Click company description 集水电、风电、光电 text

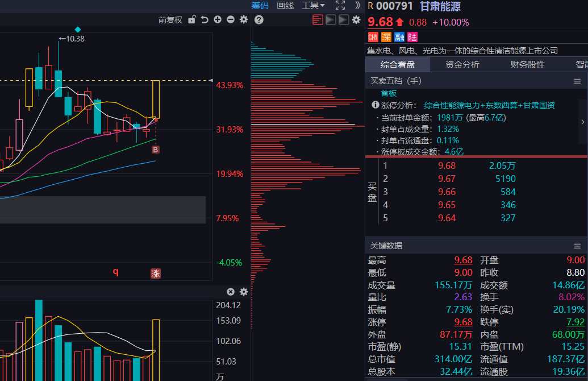[x=462, y=51]
